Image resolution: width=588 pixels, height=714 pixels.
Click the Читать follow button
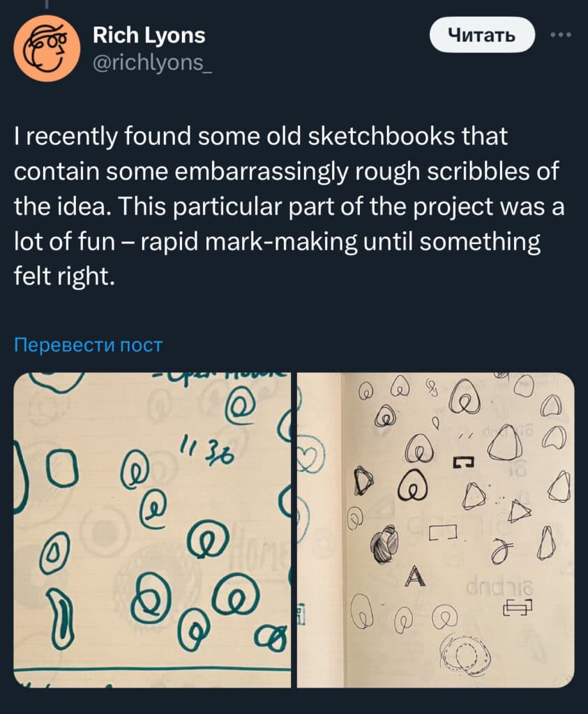(481, 35)
